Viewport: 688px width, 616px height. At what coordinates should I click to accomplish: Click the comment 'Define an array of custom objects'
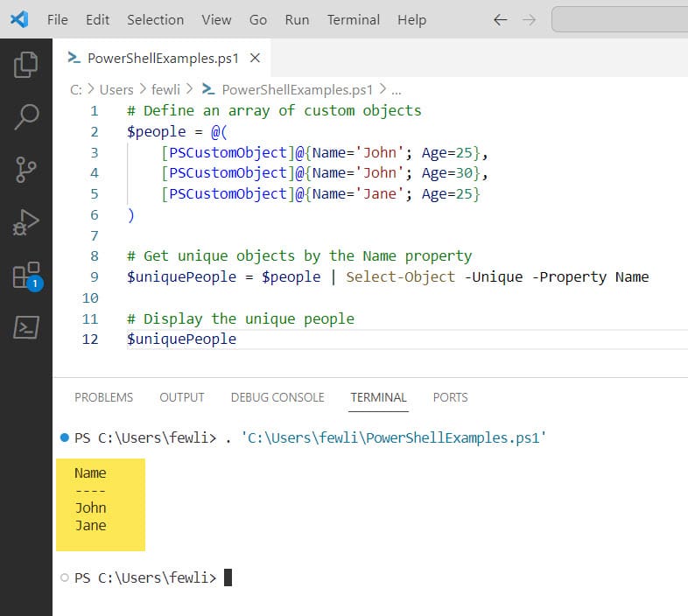pyautogui.click(x=274, y=110)
